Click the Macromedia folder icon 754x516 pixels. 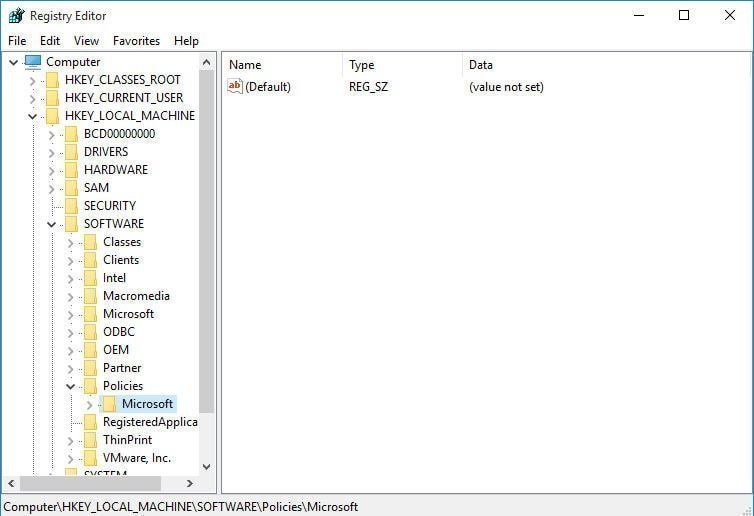pyautogui.click(x=90, y=296)
